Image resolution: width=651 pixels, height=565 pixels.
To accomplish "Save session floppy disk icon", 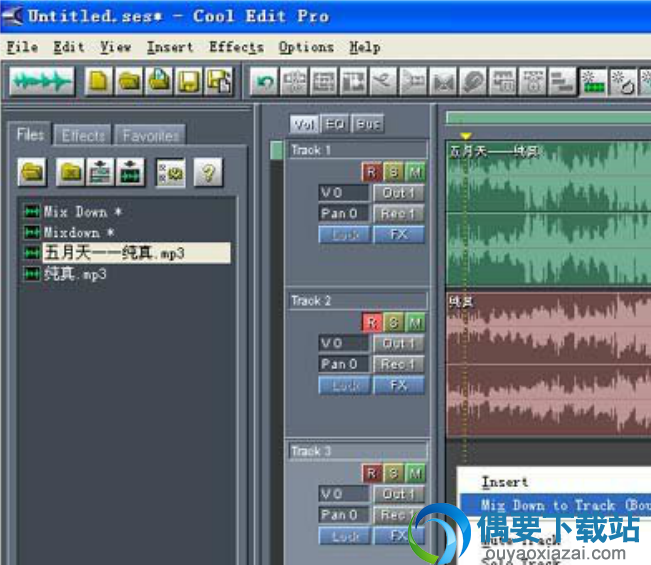I will point(189,81).
